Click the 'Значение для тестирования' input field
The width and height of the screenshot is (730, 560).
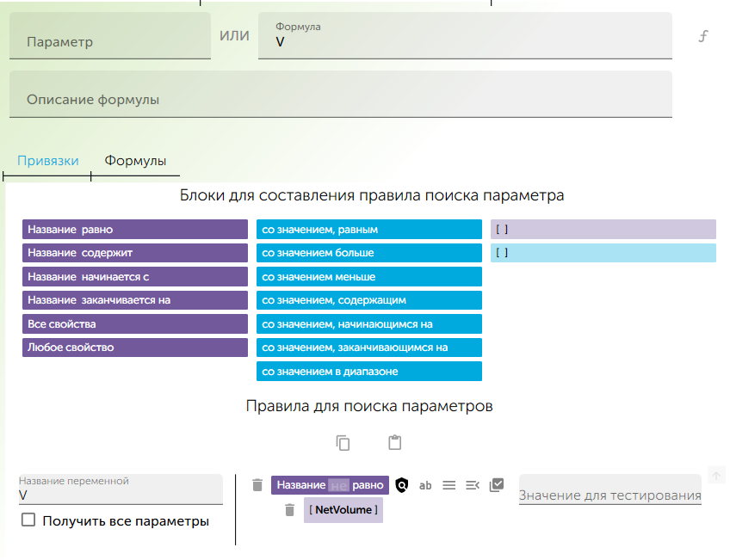pos(609,495)
